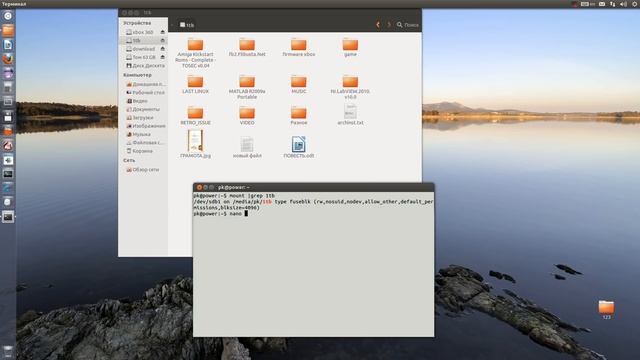Select xbox 360 in the sidebar
This screenshot has width=640, height=360.
[x=142, y=32]
